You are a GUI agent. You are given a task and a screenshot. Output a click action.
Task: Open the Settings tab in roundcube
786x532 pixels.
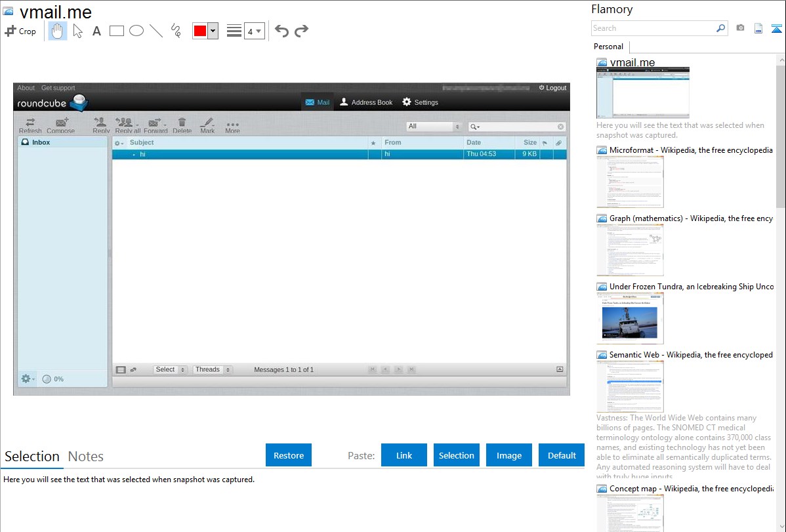click(420, 102)
